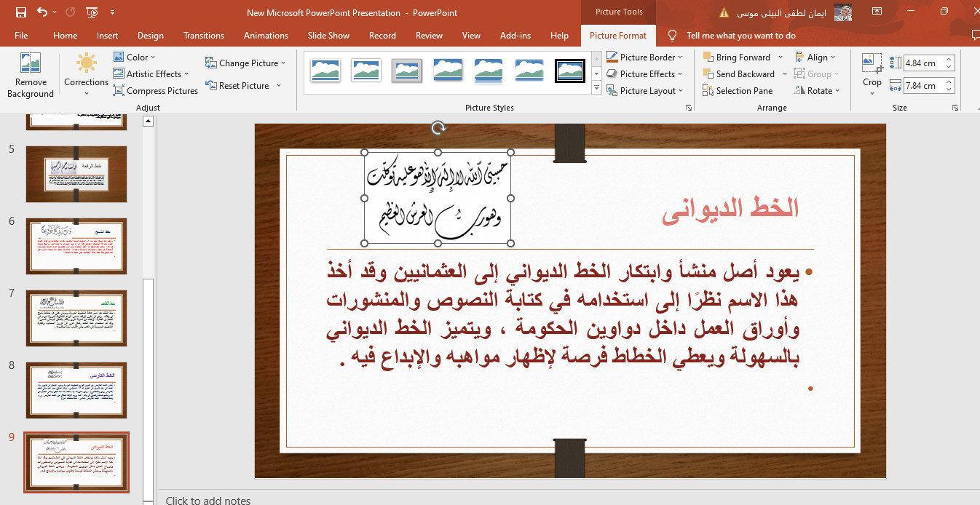
Task: Click Send Backward
Action: (738, 73)
